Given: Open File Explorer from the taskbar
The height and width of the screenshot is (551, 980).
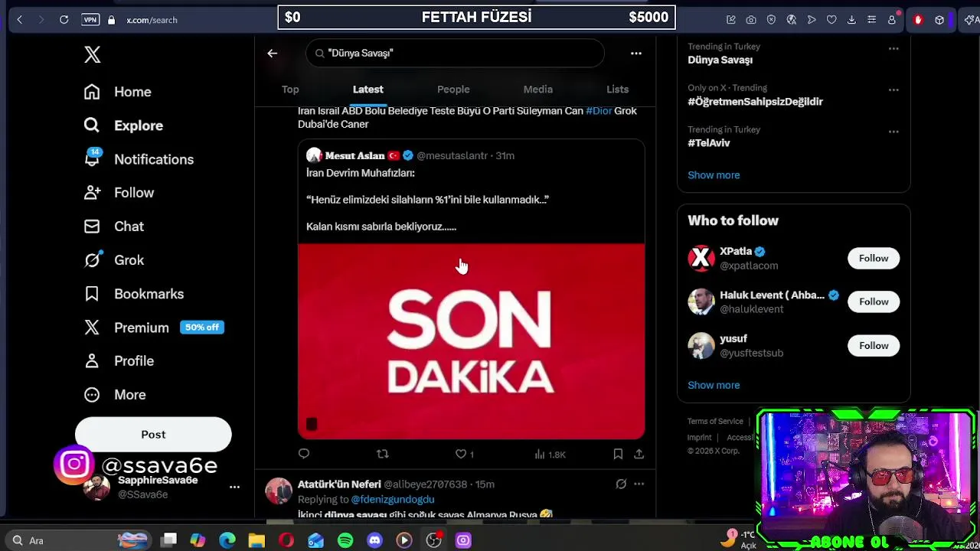Looking at the screenshot, I should pos(256,540).
